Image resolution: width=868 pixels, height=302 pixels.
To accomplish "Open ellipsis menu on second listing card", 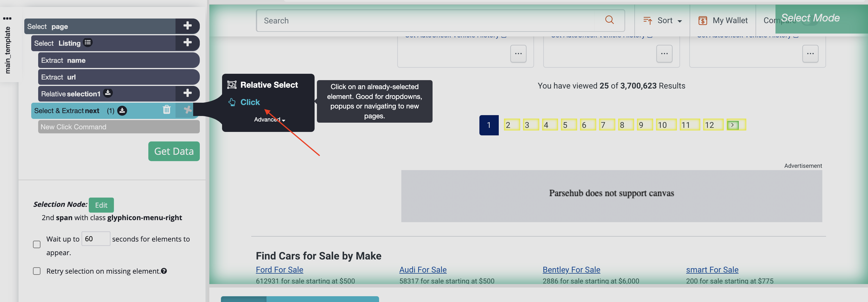I will coord(664,54).
